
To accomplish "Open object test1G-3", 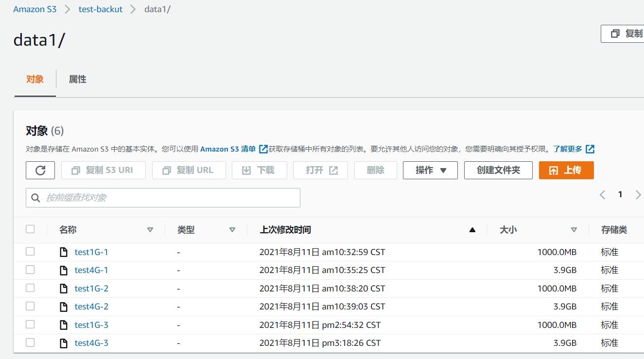I will coord(91,325).
